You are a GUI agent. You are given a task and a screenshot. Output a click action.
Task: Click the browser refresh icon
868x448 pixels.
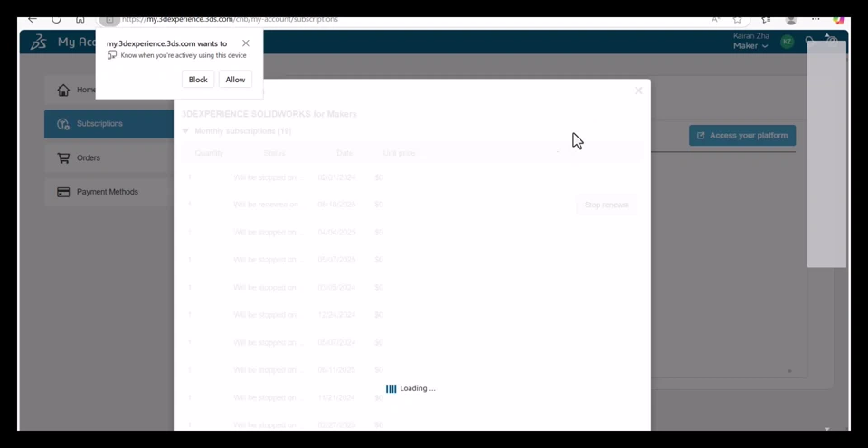click(56, 19)
